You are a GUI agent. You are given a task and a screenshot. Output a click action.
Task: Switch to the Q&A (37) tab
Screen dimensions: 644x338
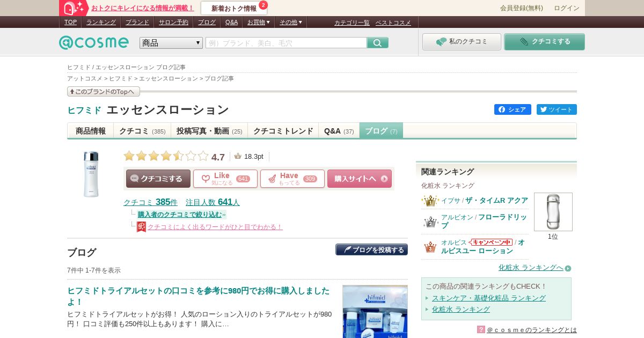[339, 131]
